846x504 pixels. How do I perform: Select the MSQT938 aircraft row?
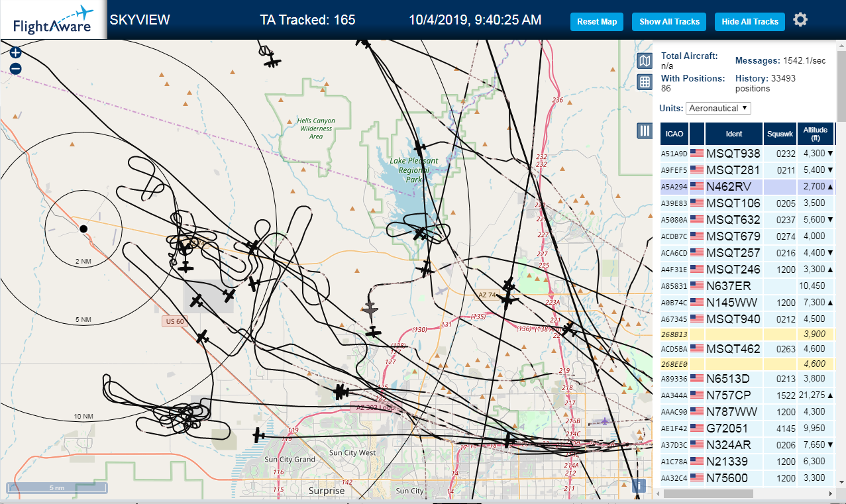[748, 153]
